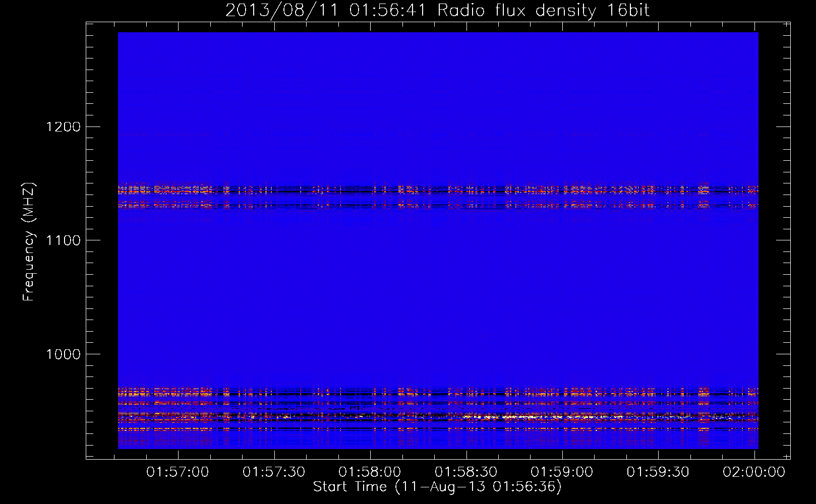
Task: Click the 01:59:00 time tick label
Action: pos(562,472)
